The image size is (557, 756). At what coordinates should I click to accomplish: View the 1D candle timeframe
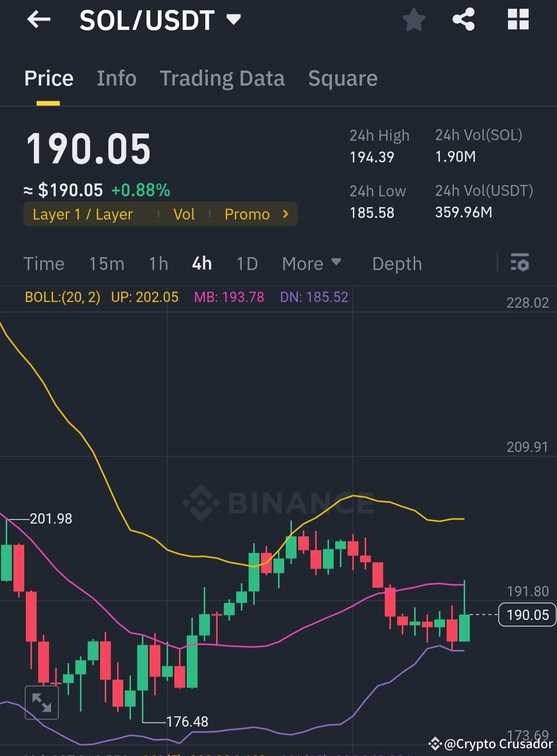coord(247,263)
